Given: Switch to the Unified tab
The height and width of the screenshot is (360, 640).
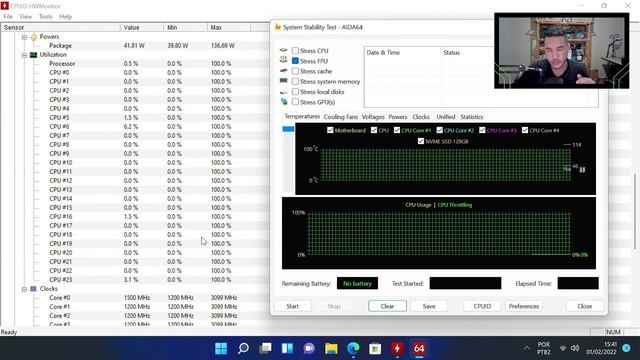Looking at the screenshot, I should pyautogui.click(x=446, y=117).
